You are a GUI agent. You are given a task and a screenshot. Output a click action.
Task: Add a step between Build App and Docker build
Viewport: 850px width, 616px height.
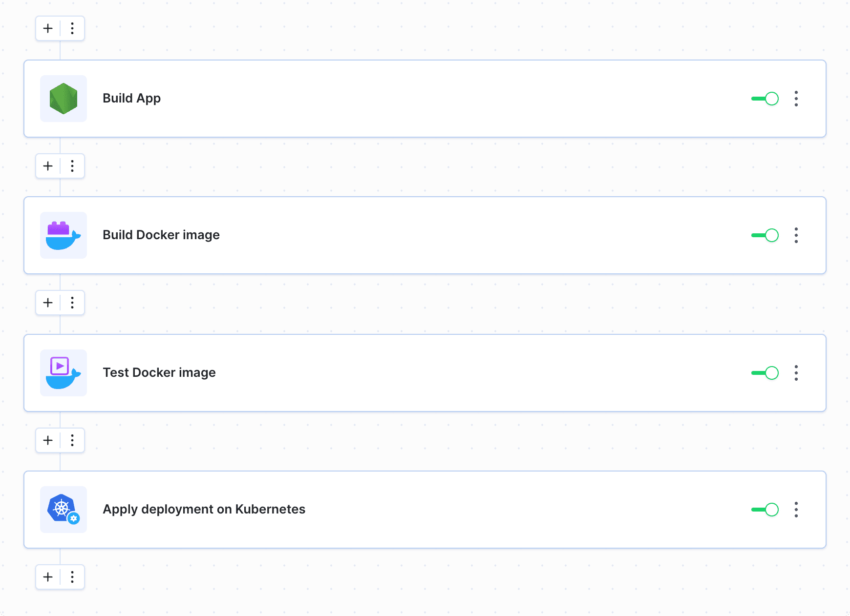tap(47, 166)
